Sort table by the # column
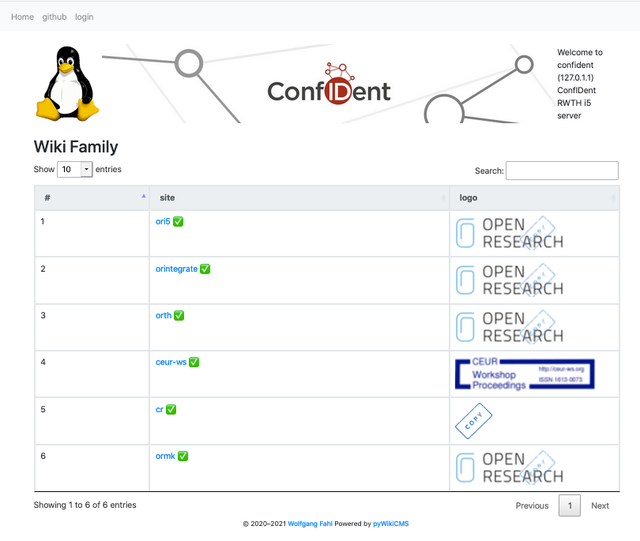The image size is (640, 541). tap(92, 198)
